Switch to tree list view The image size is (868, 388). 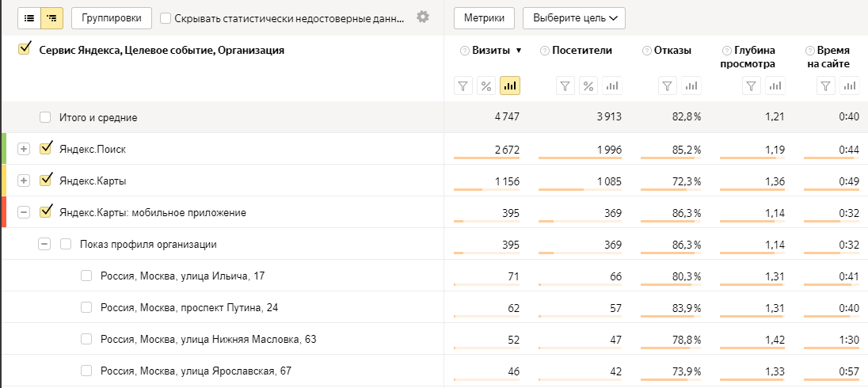[x=52, y=17]
